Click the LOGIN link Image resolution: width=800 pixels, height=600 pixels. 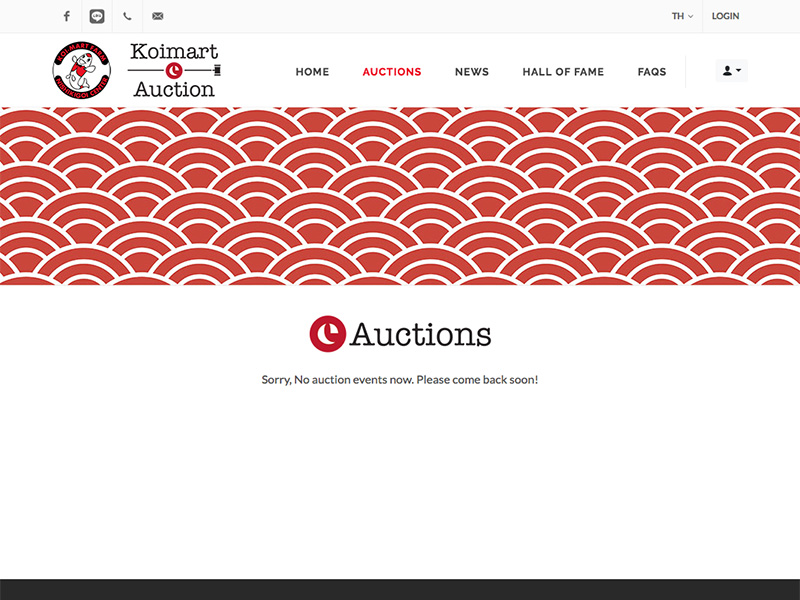[725, 16]
